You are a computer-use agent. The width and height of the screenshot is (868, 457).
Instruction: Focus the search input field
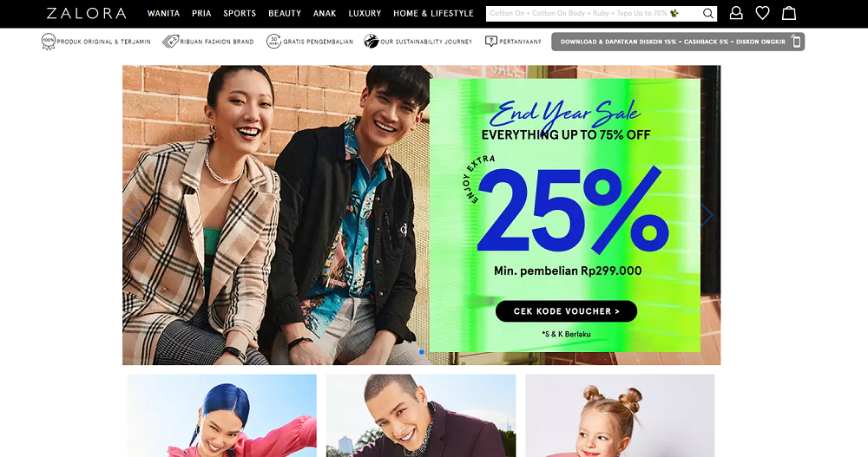click(x=594, y=14)
